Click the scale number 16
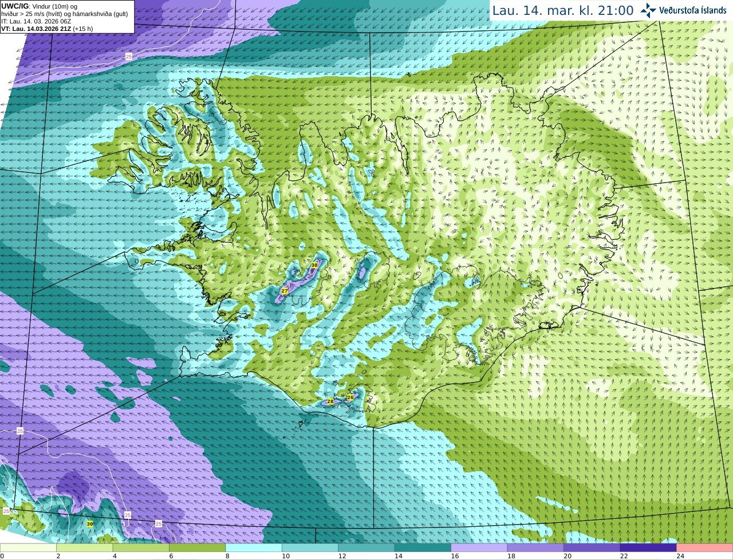Viewport: 733px width, 560px height. click(x=455, y=556)
